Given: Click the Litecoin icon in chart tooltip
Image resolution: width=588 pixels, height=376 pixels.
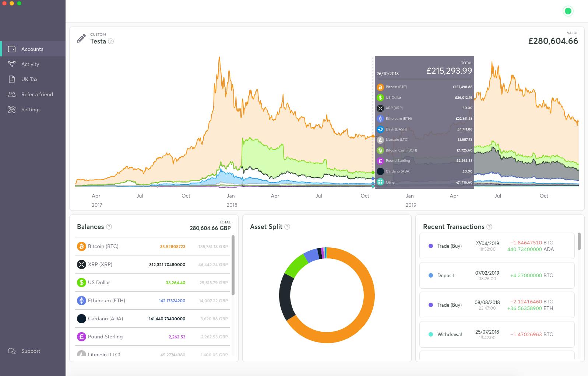Looking at the screenshot, I should pos(380,140).
